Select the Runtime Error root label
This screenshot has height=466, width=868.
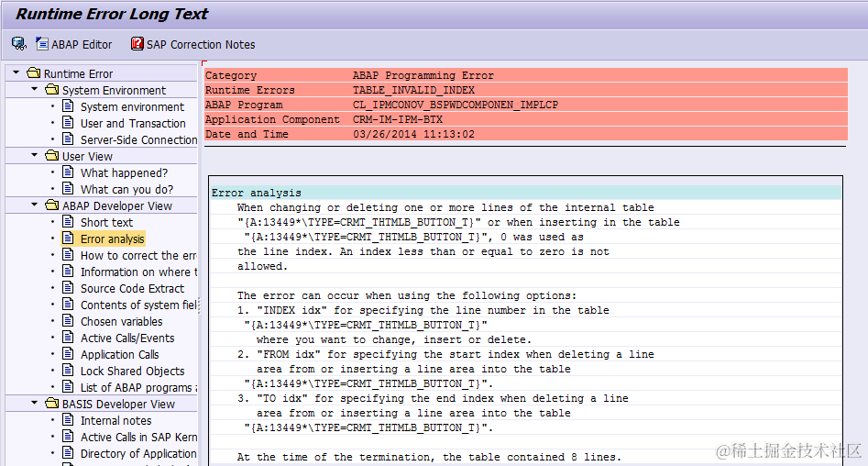click(x=78, y=73)
